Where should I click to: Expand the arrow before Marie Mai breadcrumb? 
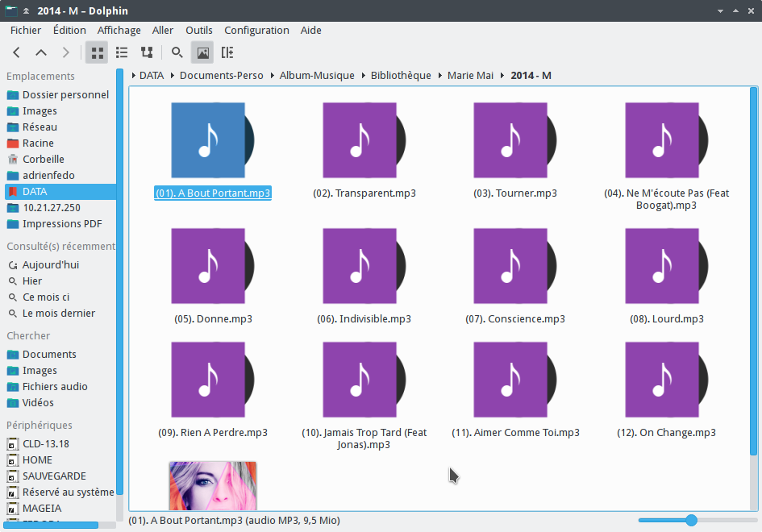[440, 75]
